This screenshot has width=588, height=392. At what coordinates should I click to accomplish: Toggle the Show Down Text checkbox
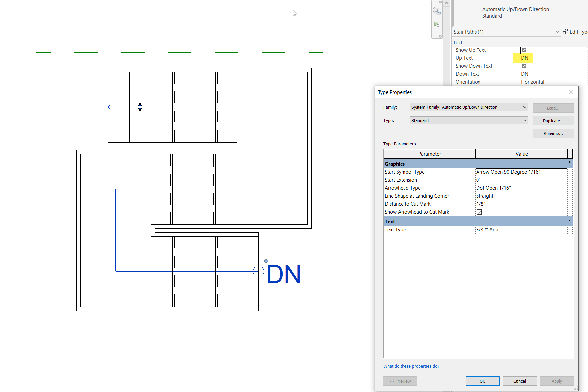pyautogui.click(x=524, y=66)
